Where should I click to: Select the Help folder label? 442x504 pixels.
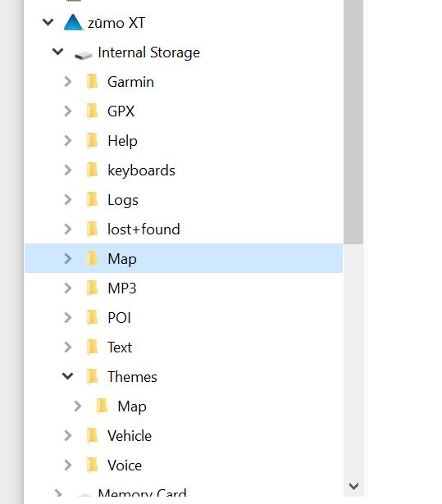122,141
